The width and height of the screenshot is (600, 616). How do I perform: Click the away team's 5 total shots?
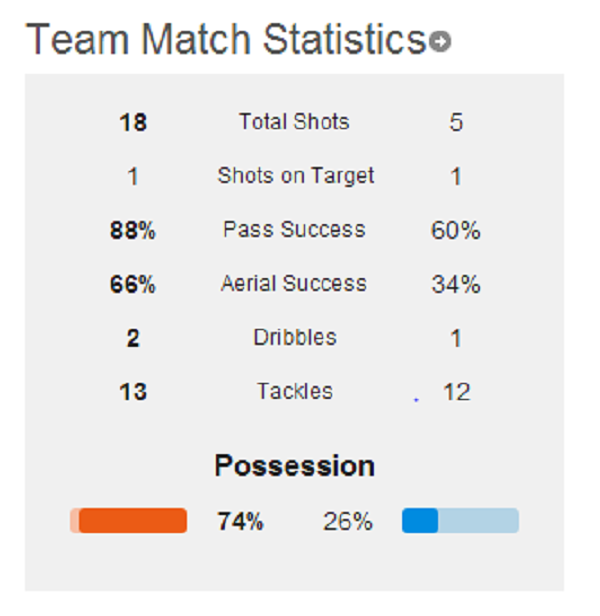tap(456, 122)
